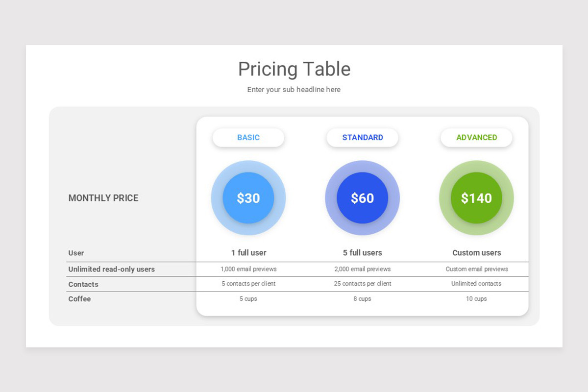Select the 'Unlimited contacts' cell
Image resolution: width=588 pixels, height=392 pixels.
click(x=476, y=284)
